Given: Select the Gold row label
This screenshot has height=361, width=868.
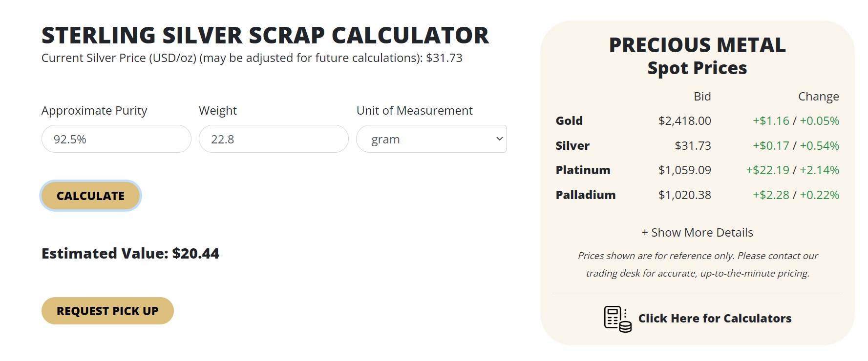Looking at the screenshot, I should click(x=569, y=120).
